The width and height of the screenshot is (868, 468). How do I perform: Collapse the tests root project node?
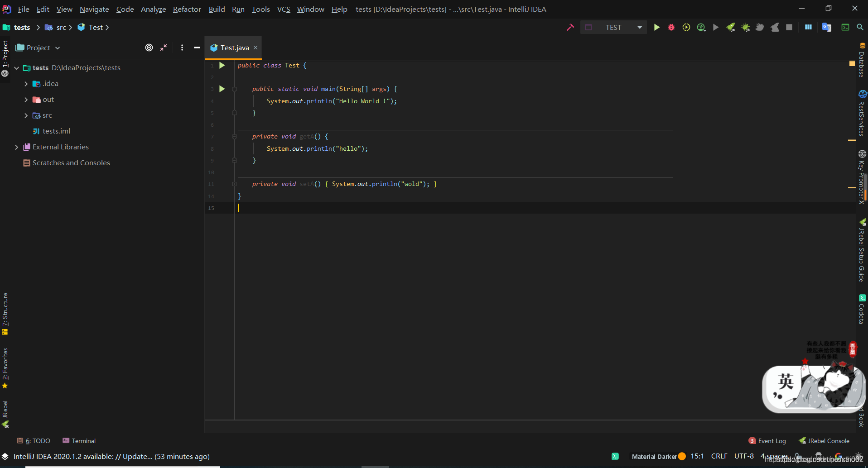[x=17, y=68]
